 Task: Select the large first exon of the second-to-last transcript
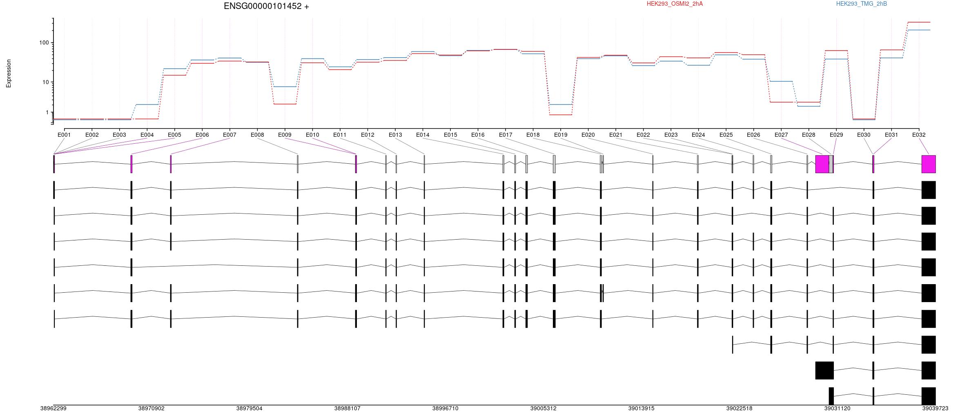point(824,370)
